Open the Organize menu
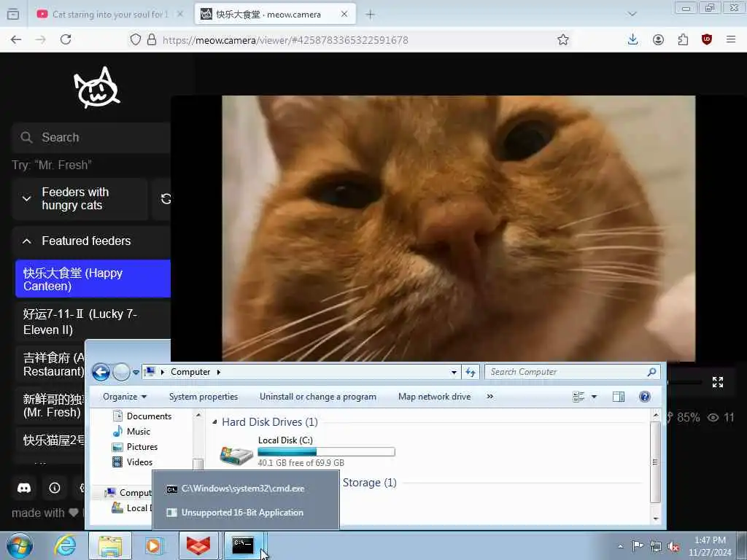This screenshot has width=747, height=560. (x=125, y=397)
